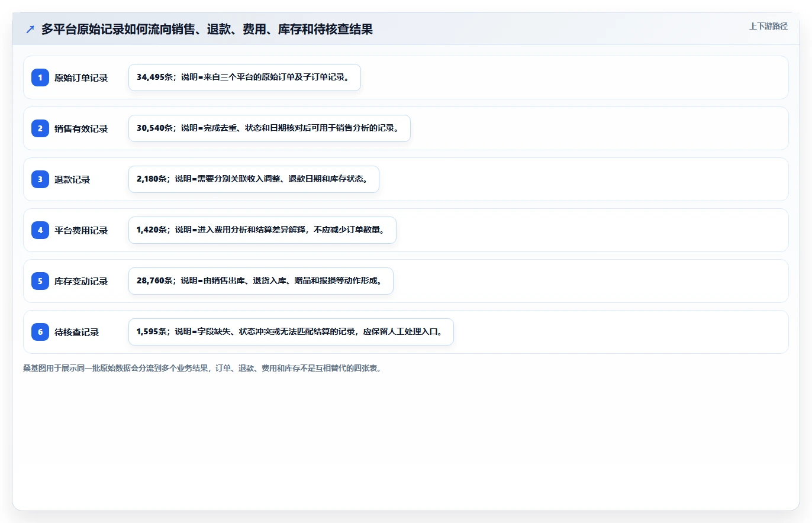Viewport: 812px width, 523px height.
Task: Select the number 5 step badge
Action: coord(40,281)
